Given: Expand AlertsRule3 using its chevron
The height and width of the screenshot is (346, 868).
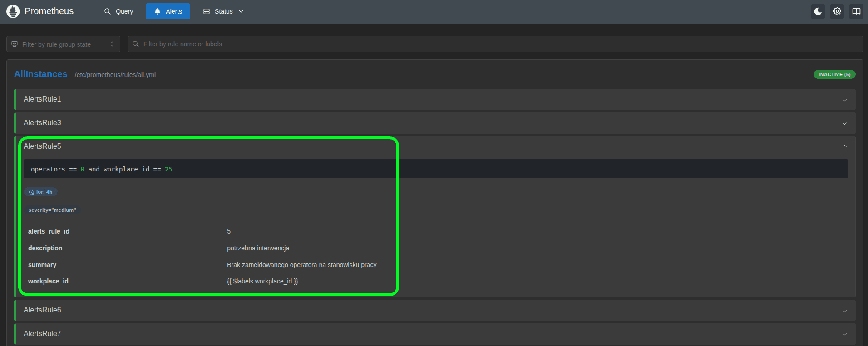Looking at the screenshot, I should coord(844,123).
